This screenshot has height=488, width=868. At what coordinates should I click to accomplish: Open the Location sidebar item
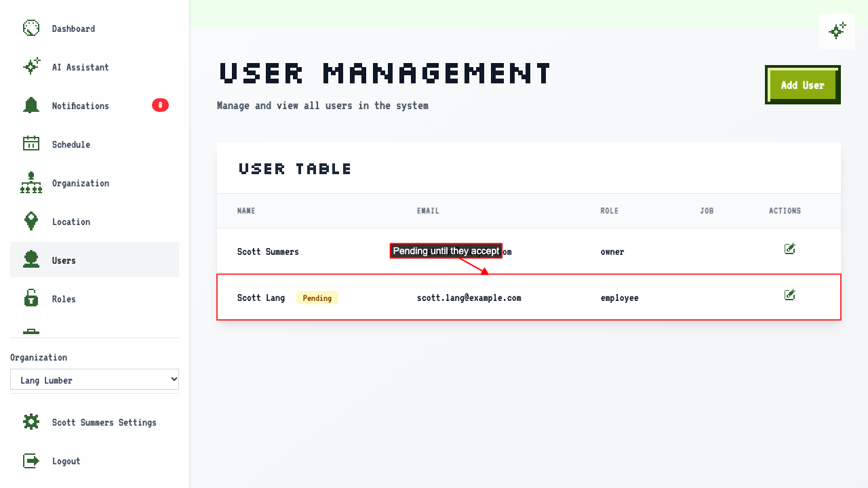pos(94,222)
